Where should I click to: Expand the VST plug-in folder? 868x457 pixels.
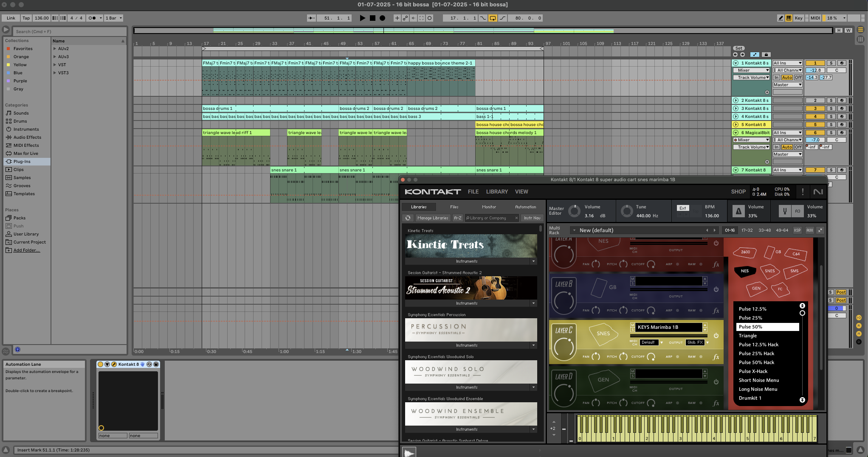point(55,65)
